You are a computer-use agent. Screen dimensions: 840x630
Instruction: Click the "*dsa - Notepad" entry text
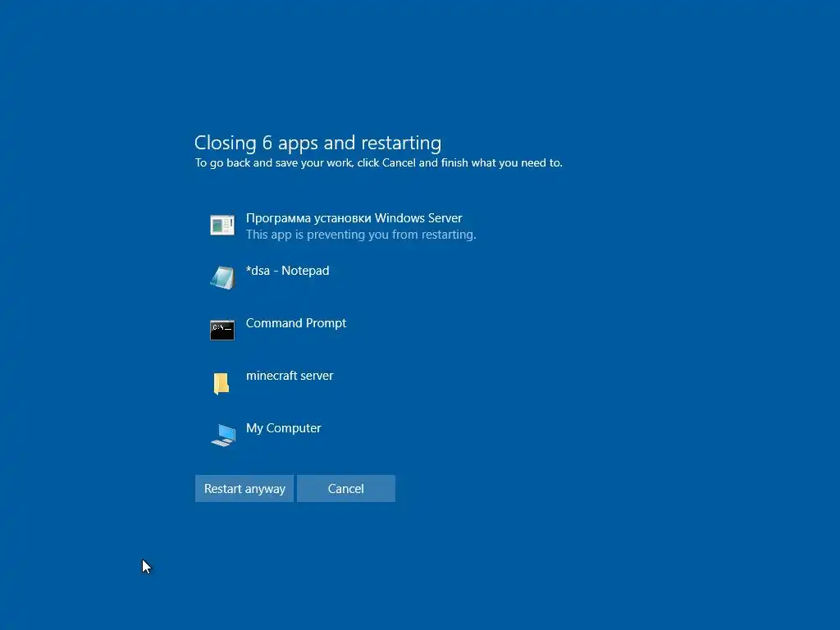[288, 271]
